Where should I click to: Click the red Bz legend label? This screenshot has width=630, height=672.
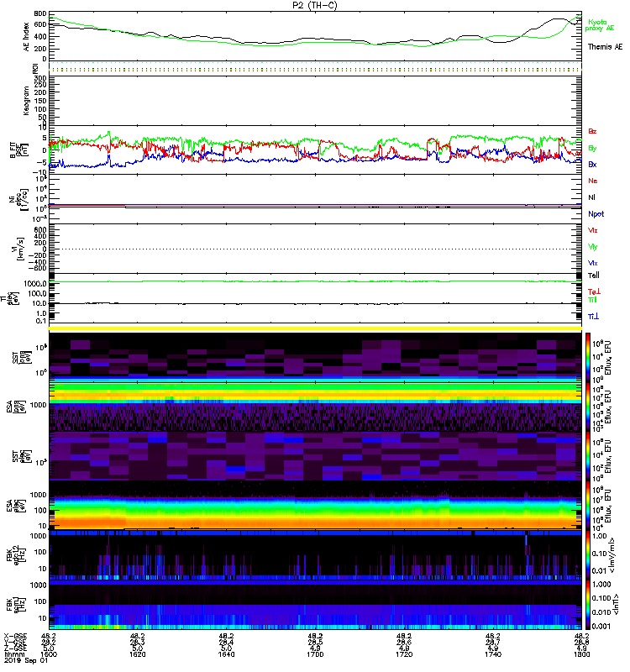coord(592,131)
